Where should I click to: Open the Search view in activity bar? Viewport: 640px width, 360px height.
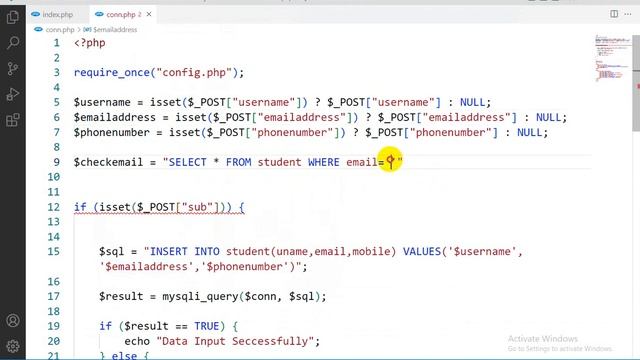coord(13,42)
